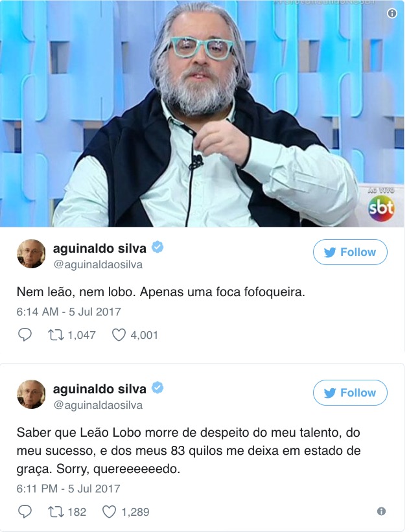
Task: Retweet the second tweet showing 182
Action: click(56, 512)
